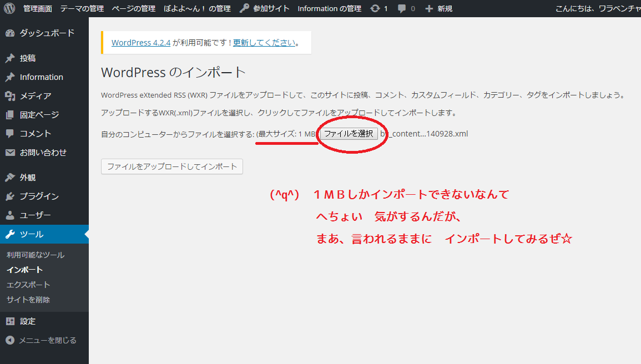Image resolution: width=641 pixels, height=364 pixels.
Task: Open お問い合わせ in the sidebar
Action: (43, 153)
